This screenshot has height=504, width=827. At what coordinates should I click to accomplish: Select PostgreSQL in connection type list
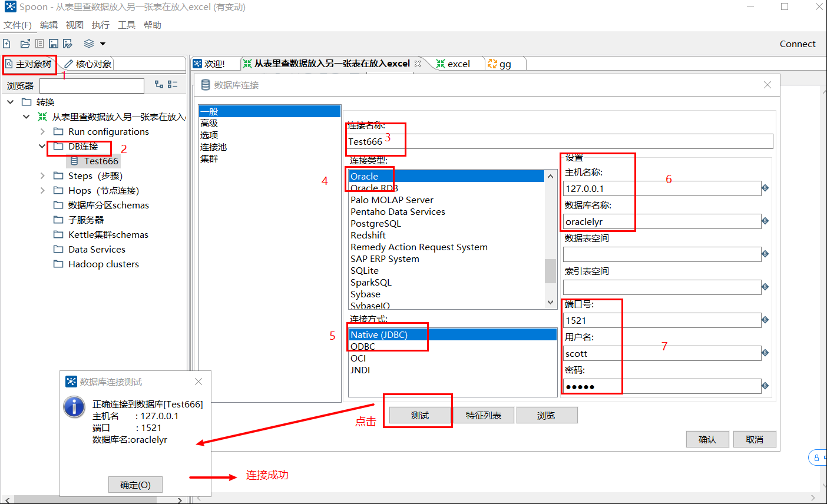pos(376,223)
